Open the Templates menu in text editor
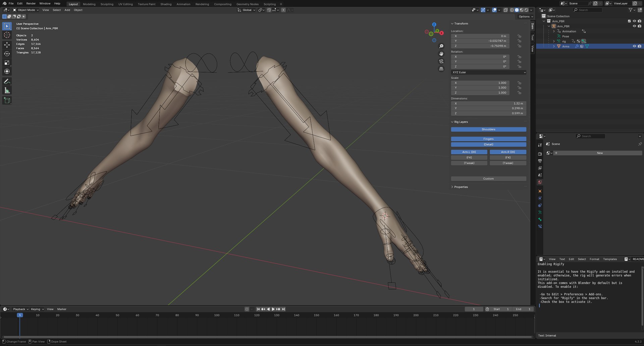This screenshot has height=346, width=644. 610,259
